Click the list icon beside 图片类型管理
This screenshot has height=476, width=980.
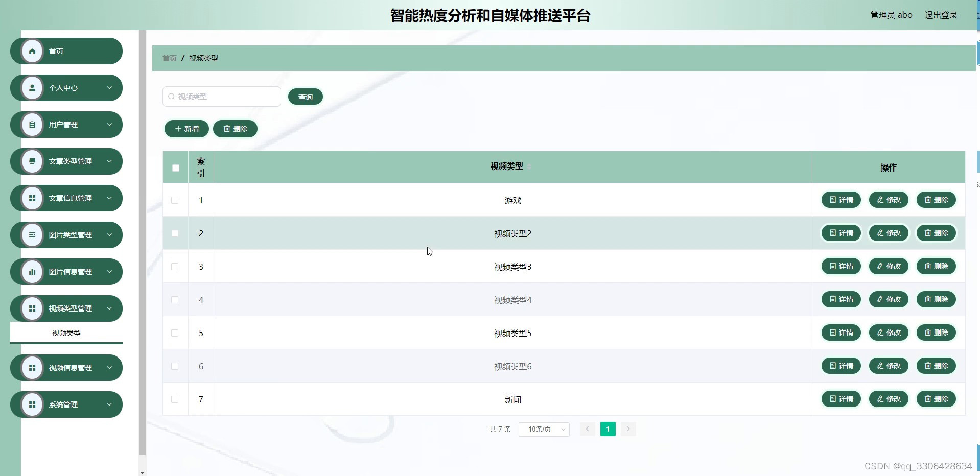32,235
